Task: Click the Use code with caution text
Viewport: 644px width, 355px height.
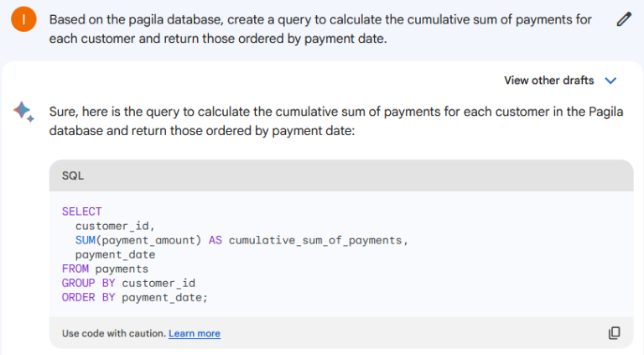Action: coord(113,334)
